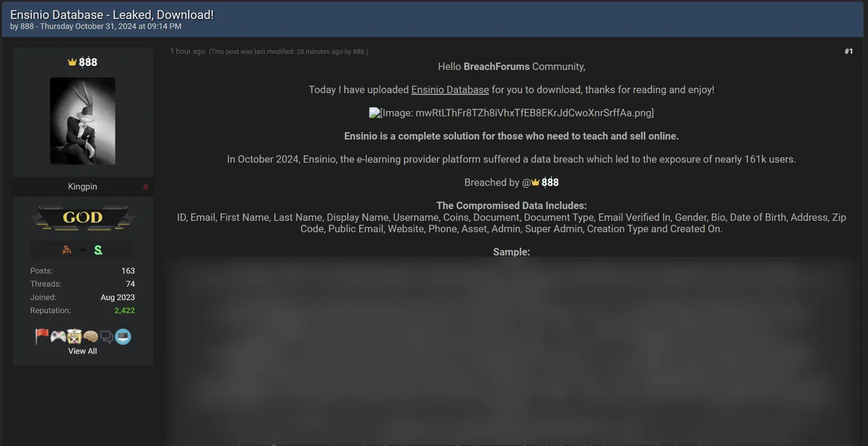Click the gold crown beside sidebar username 888
Image resolution: width=868 pixels, height=446 pixels.
pyautogui.click(x=72, y=62)
